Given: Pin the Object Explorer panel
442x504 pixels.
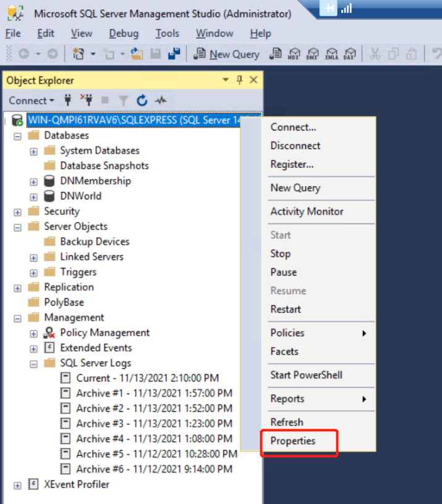Looking at the screenshot, I should point(239,80).
